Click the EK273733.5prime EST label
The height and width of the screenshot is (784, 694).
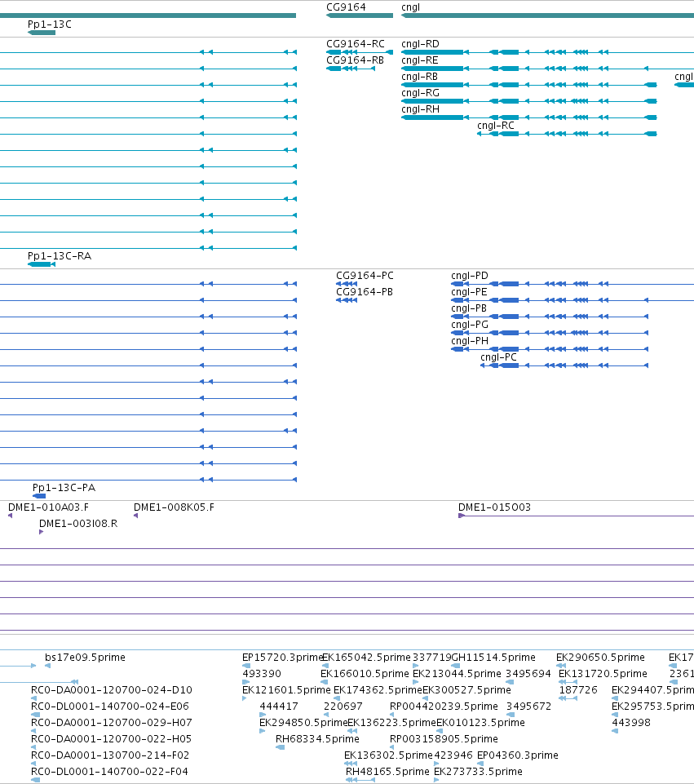tap(478, 772)
